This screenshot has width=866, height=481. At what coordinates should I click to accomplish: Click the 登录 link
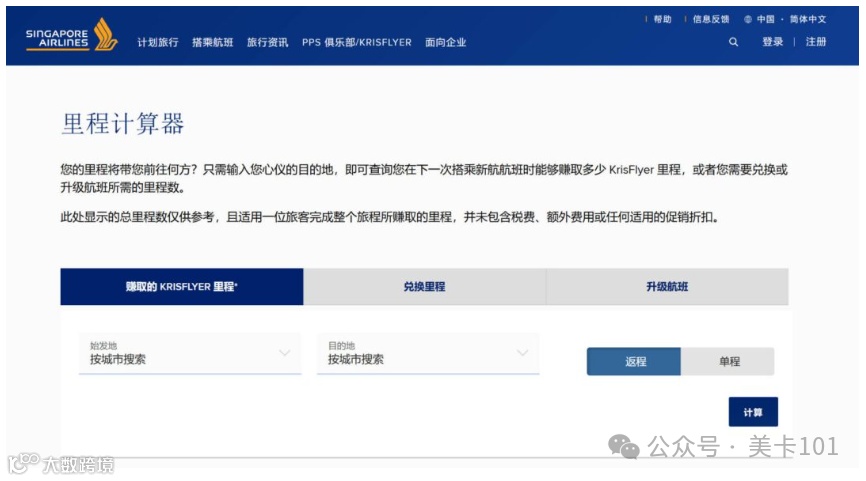pyautogui.click(x=773, y=42)
